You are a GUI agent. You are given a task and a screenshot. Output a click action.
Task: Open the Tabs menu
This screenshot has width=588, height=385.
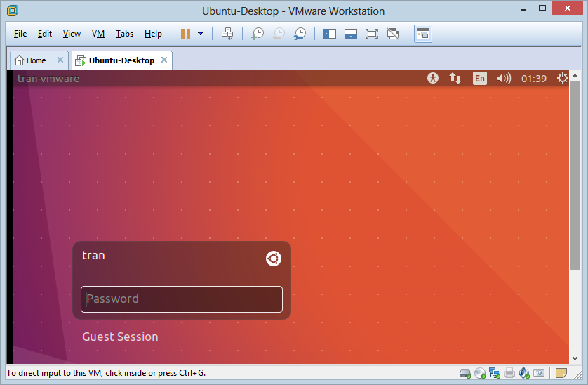pyautogui.click(x=124, y=34)
